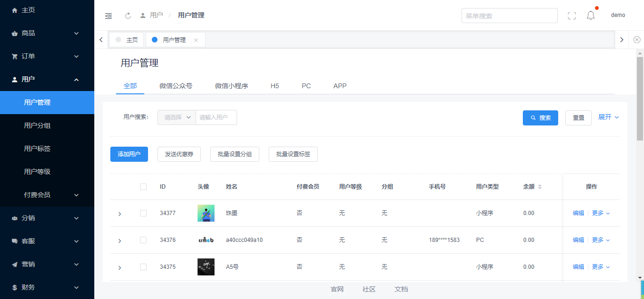Check the select-all checkbox in table header
The height and width of the screenshot is (299, 644).
click(143, 187)
